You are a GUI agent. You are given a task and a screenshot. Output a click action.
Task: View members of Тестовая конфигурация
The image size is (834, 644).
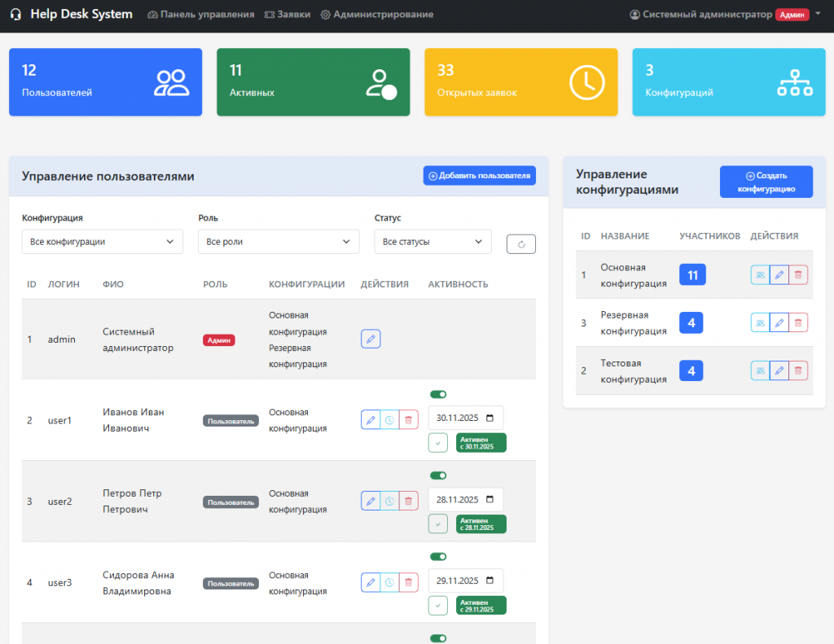(x=760, y=370)
